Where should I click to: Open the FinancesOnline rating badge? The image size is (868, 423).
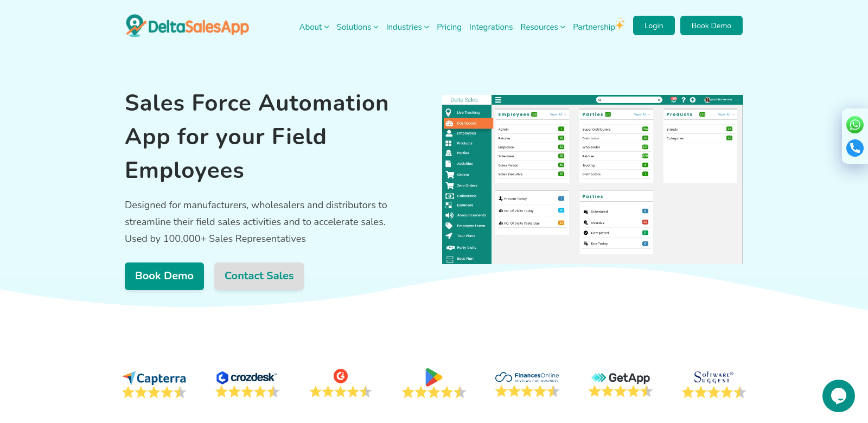click(527, 384)
